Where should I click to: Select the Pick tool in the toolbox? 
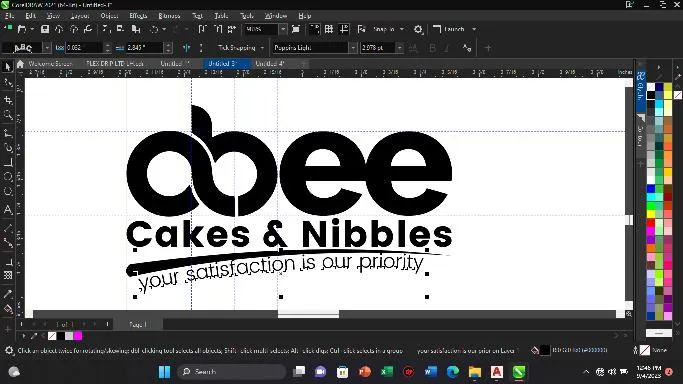coord(7,67)
